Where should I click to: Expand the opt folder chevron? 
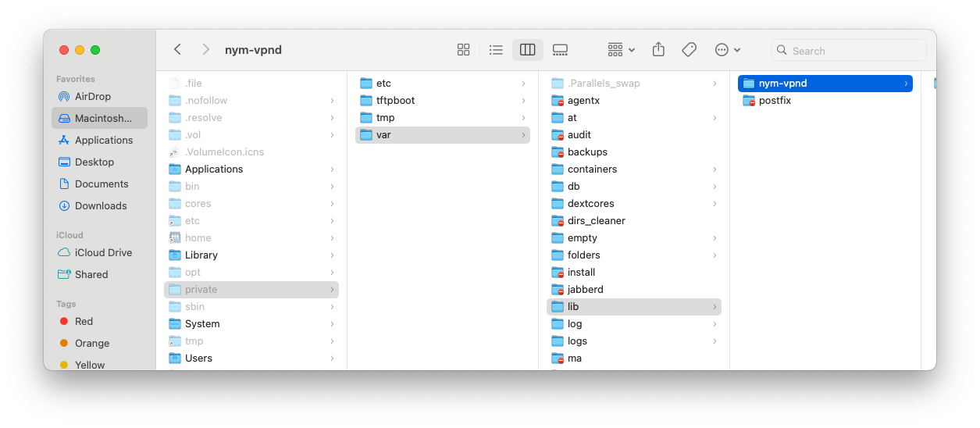tap(332, 272)
